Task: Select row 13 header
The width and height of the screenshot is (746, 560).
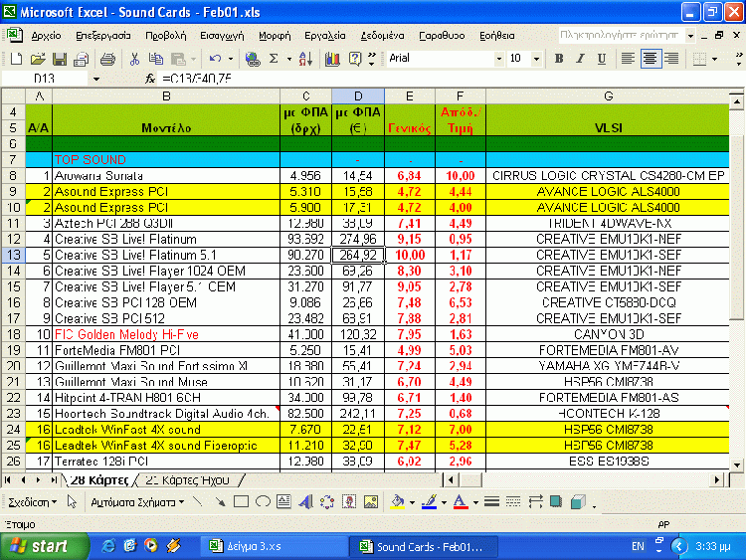Action: pyautogui.click(x=13, y=255)
